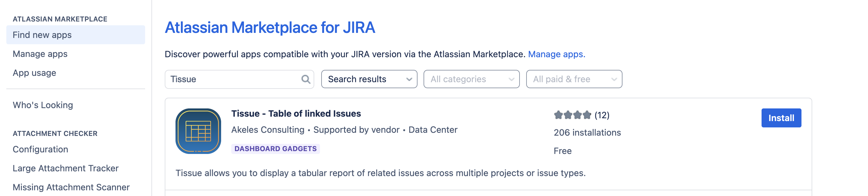Follow the Manage apps link in description
Screen dimensions: 868x196
[556, 54]
